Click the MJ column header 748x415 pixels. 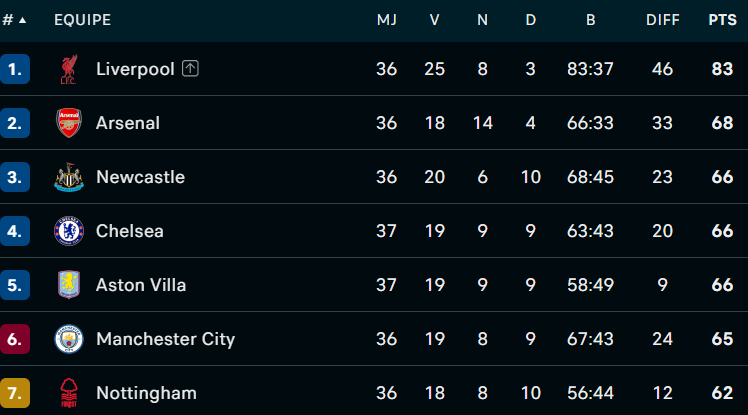[387, 20]
